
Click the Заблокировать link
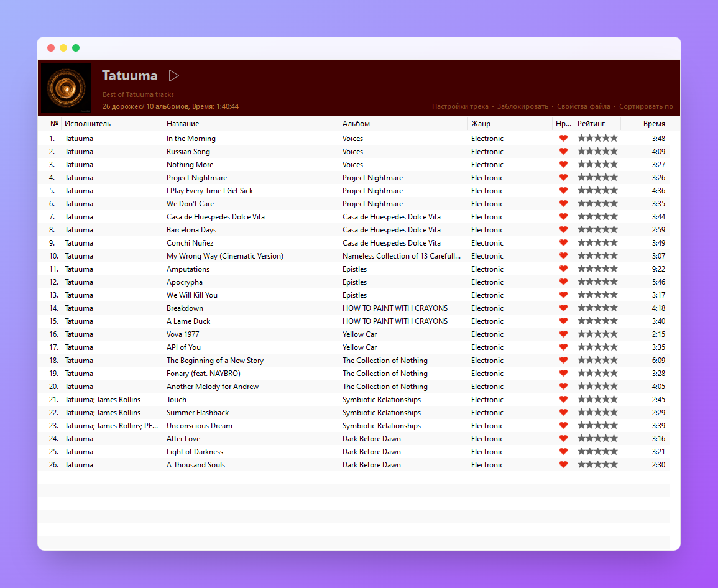[522, 106]
